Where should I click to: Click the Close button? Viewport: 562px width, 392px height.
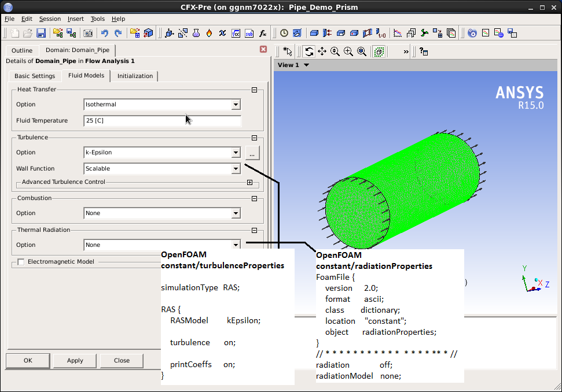tap(122, 361)
